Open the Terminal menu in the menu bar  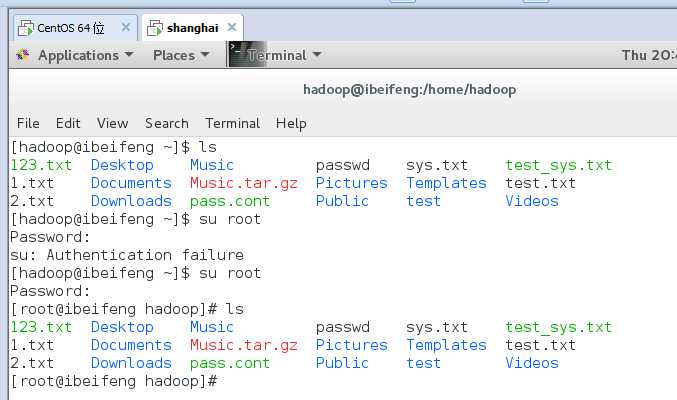(x=232, y=123)
